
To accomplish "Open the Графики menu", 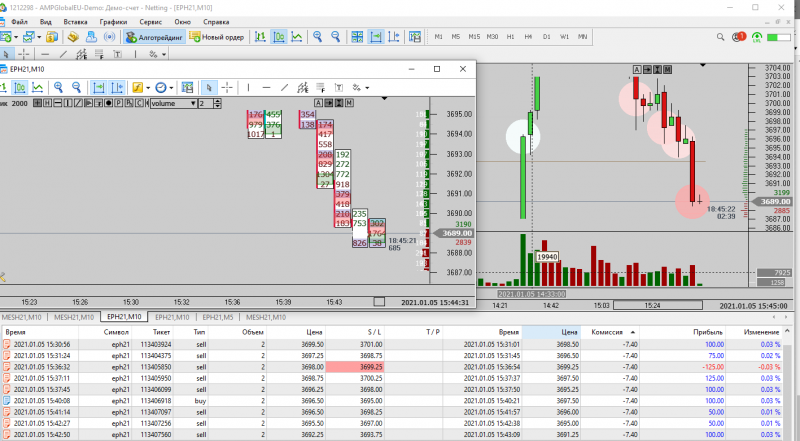I will [x=113, y=22].
